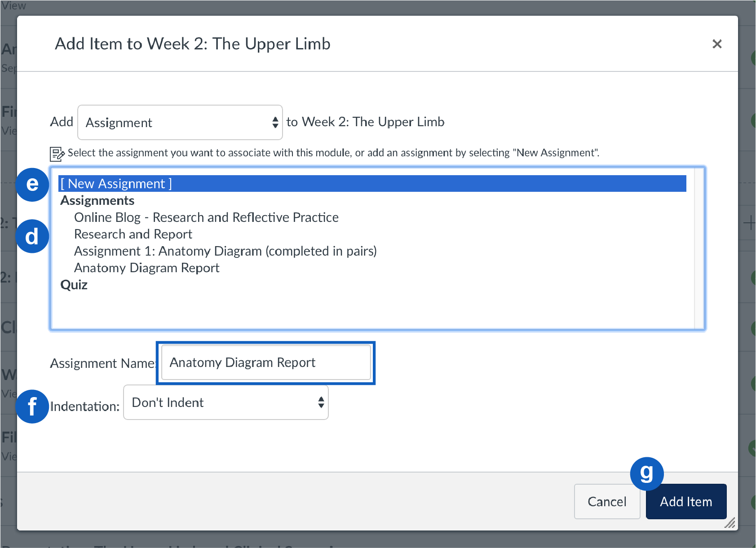The width and height of the screenshot is (756, 548).
Task: Close the Add Item dialog
Action: (x=717, y=44)
